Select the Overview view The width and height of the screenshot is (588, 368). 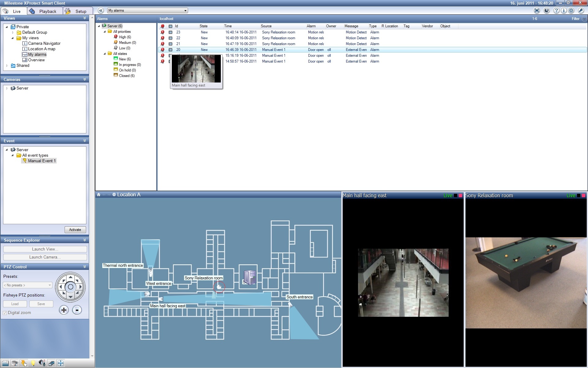pos(36,60)
